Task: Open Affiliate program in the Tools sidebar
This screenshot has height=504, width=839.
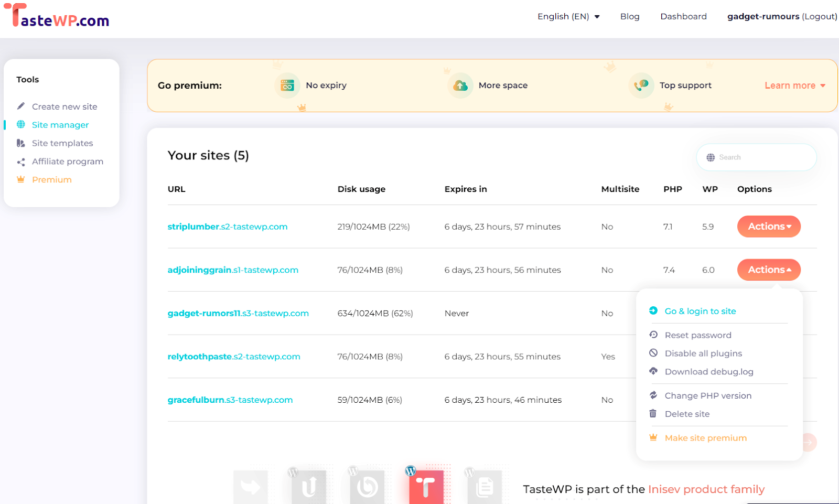Action: 68,162
